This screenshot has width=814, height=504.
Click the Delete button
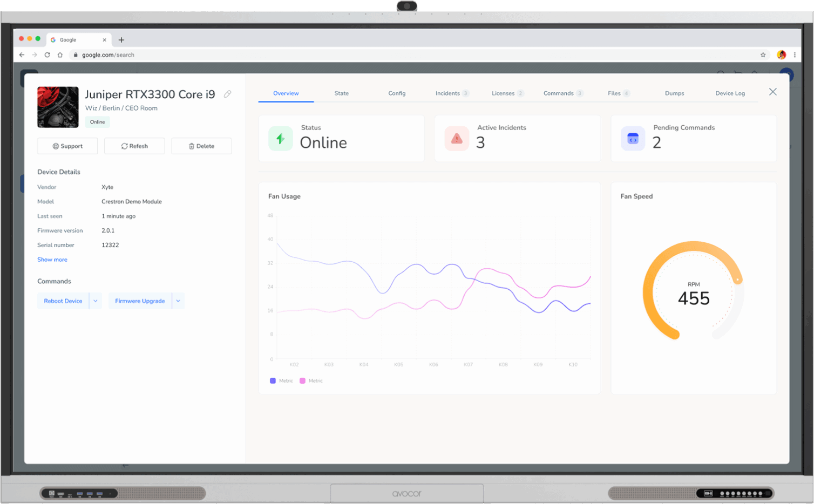click(201, 146)
